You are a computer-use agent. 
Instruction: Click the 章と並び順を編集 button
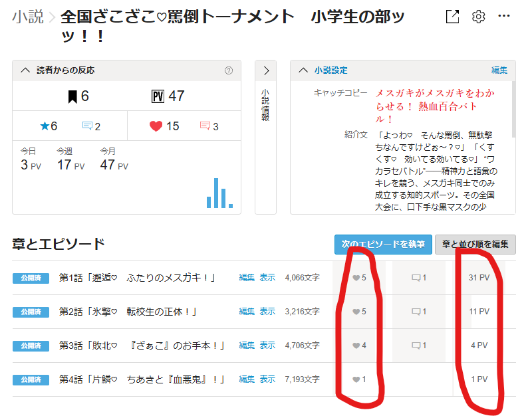(x=475, y=244)
